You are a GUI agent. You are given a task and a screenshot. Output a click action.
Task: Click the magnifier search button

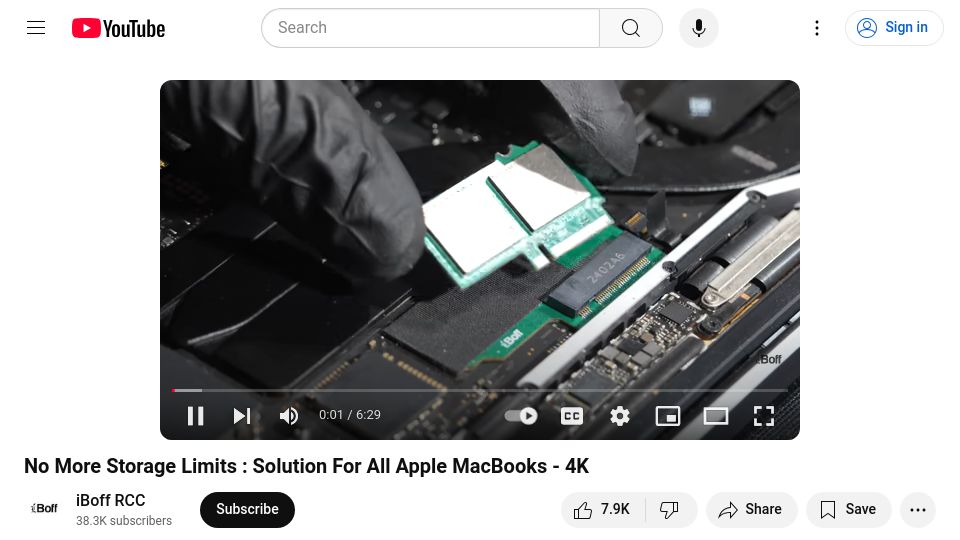pos(631,28)
